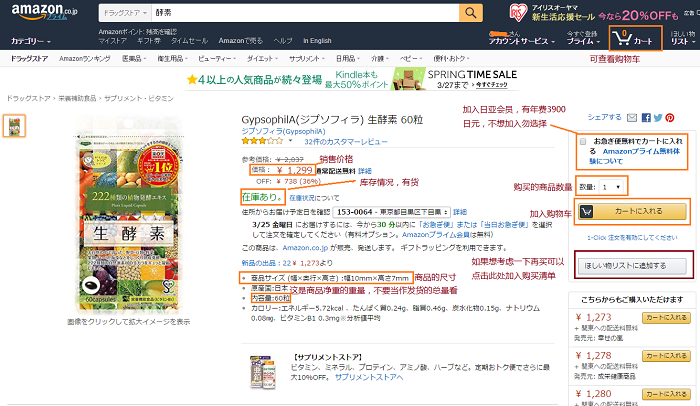Tick the お急ぎ便無料 Prime trial checkbox

(x=583, y=142)
